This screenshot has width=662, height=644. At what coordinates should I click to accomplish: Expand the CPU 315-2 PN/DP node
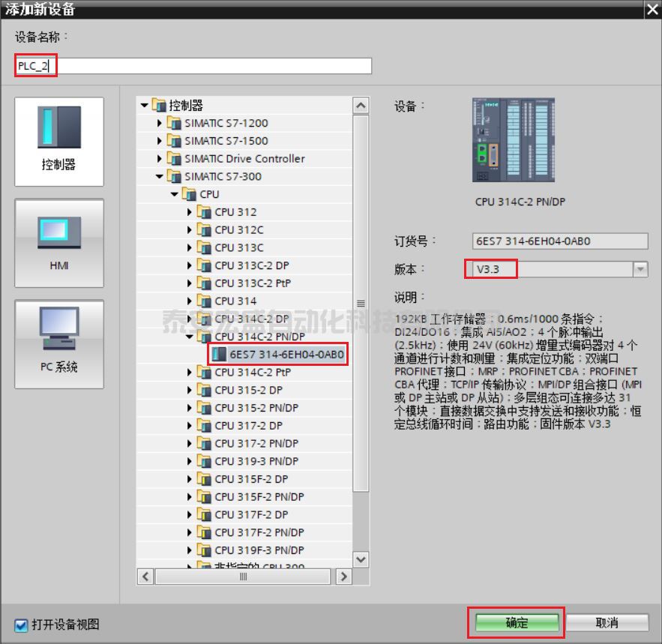[190, 408]
